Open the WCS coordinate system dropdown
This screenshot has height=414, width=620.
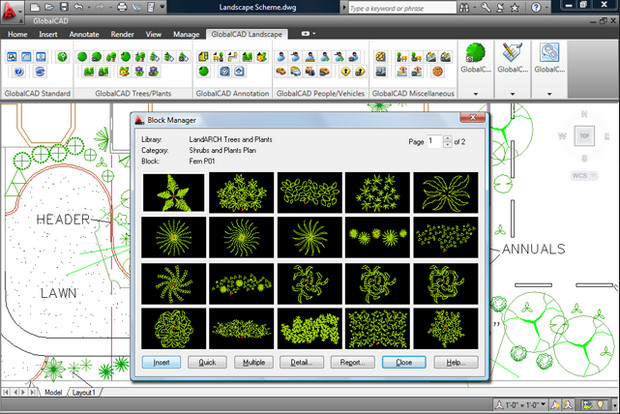[583, 176]
